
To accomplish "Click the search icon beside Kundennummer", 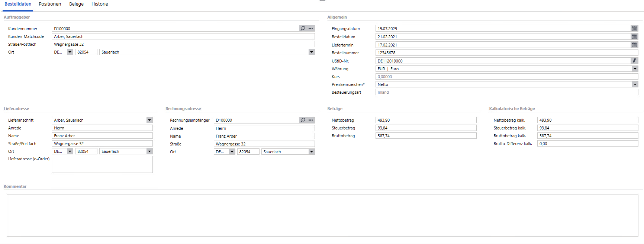I will [x=303, y=29].
